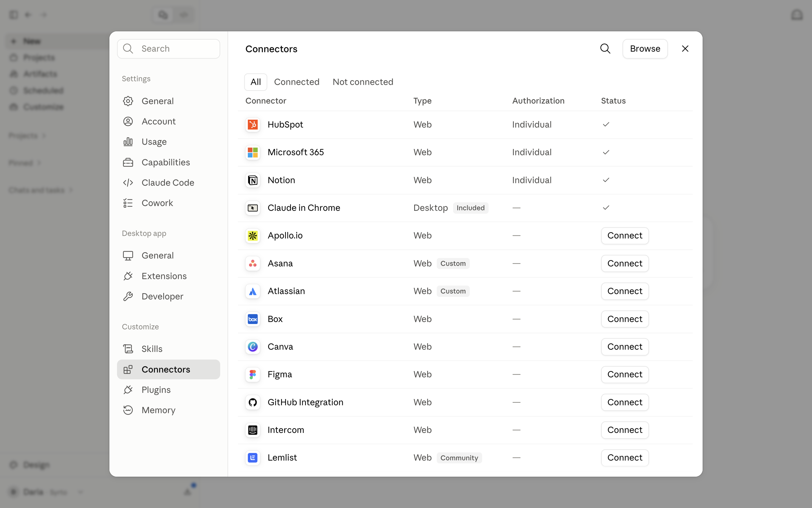Click the HubSpot connector icon
This screenshot has width=812, height=508.
pos(253,125)
